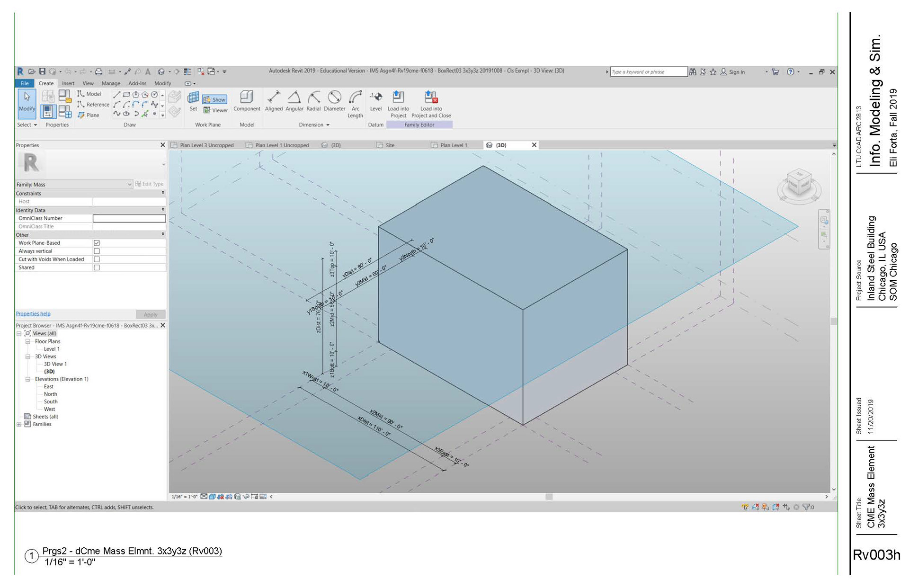Click the Load into Project icon
The width and height of the screenshot is (909, 588).
point(398,97)
